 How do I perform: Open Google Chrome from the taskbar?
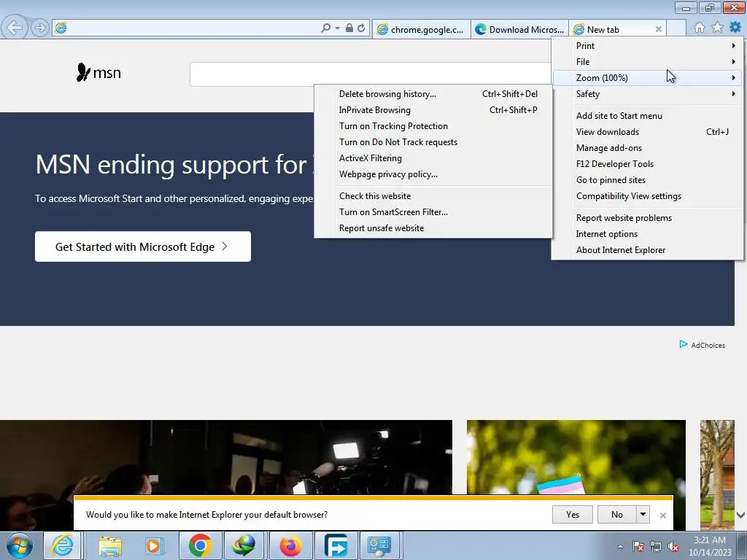coord(200,545)
